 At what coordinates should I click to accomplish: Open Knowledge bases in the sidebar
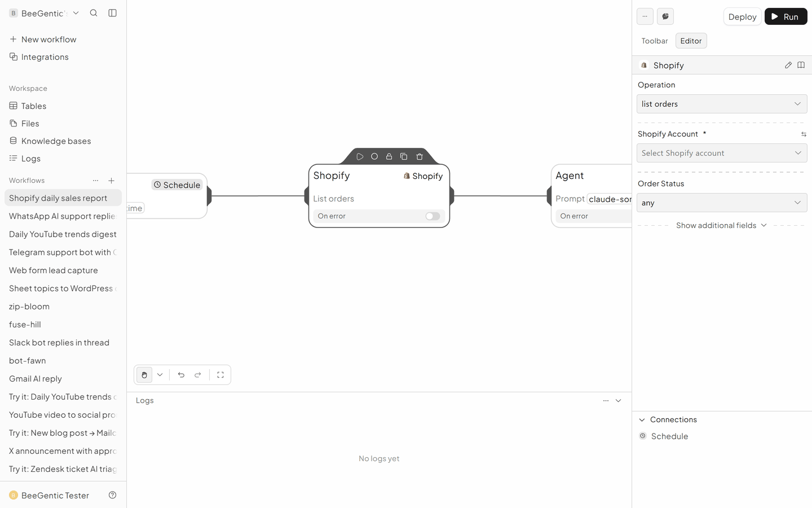[x=63, y=141]
